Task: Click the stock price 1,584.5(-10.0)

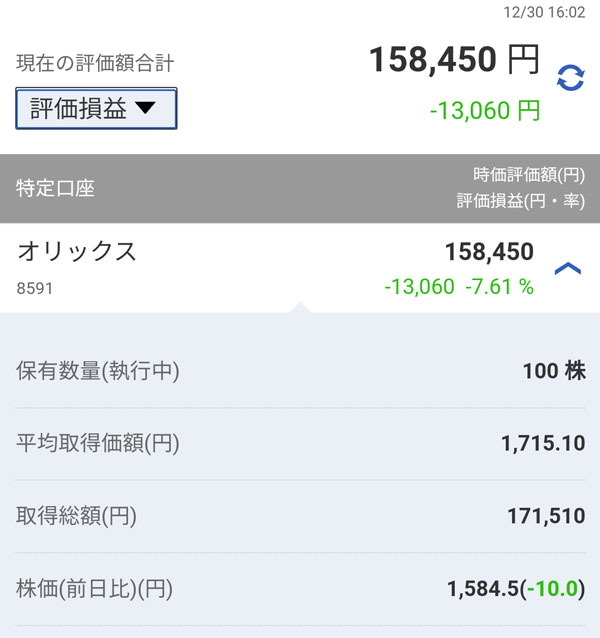Action: [516, 589]
